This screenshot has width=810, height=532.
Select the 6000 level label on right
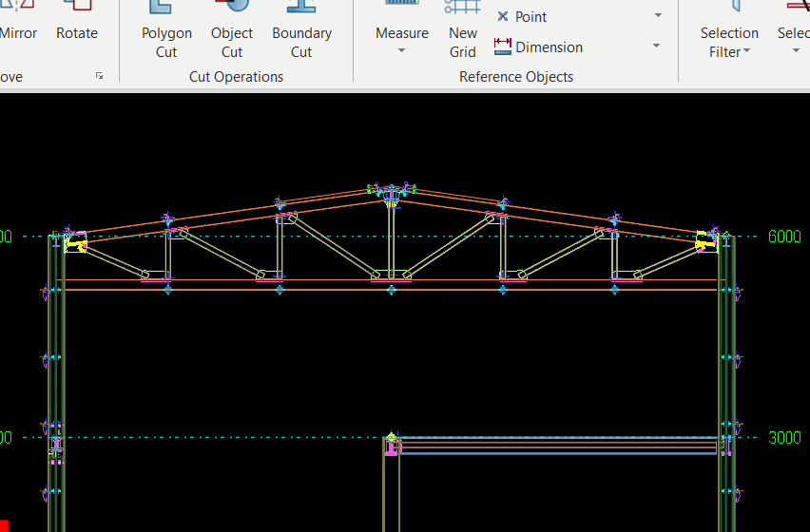[x=784, y=237]
